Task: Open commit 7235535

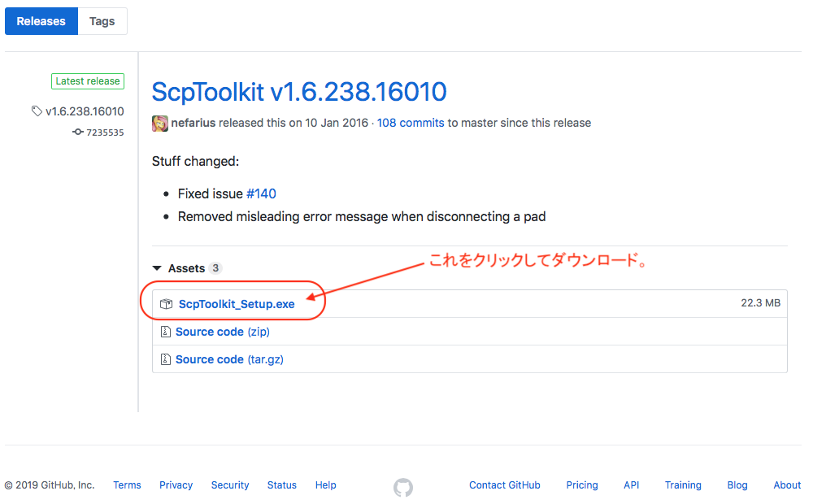Action: (x=105, y=133)
